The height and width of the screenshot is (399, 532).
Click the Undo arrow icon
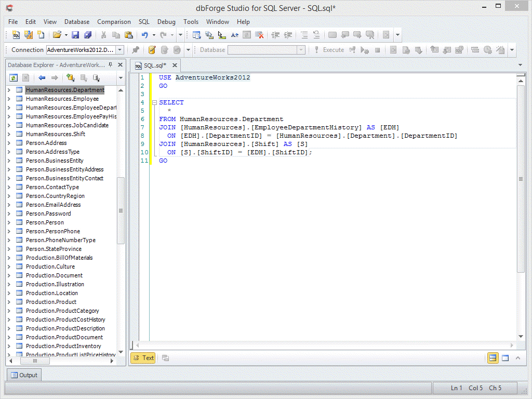pos(145,35)
